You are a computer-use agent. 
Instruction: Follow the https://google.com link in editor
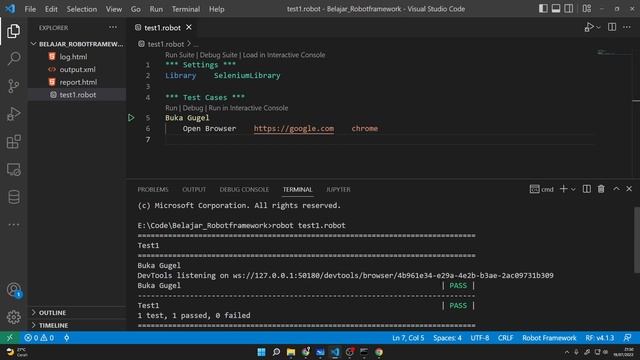pyautogui.click(x=294, y=129)
